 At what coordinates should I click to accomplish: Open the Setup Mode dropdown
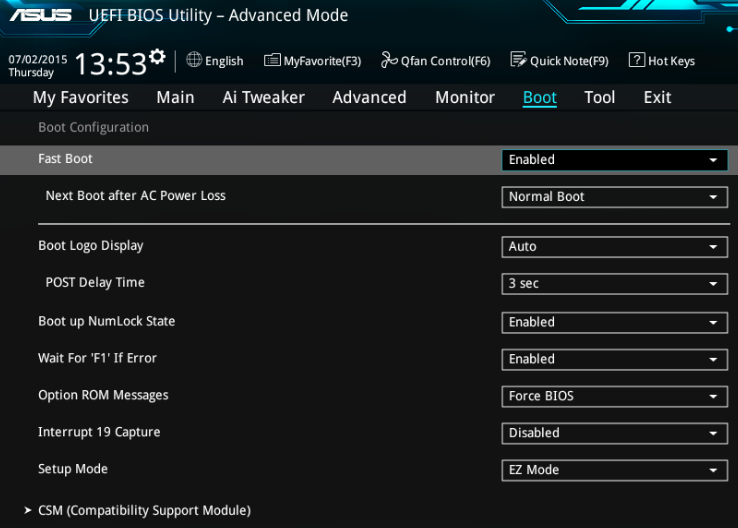point(615,470)
